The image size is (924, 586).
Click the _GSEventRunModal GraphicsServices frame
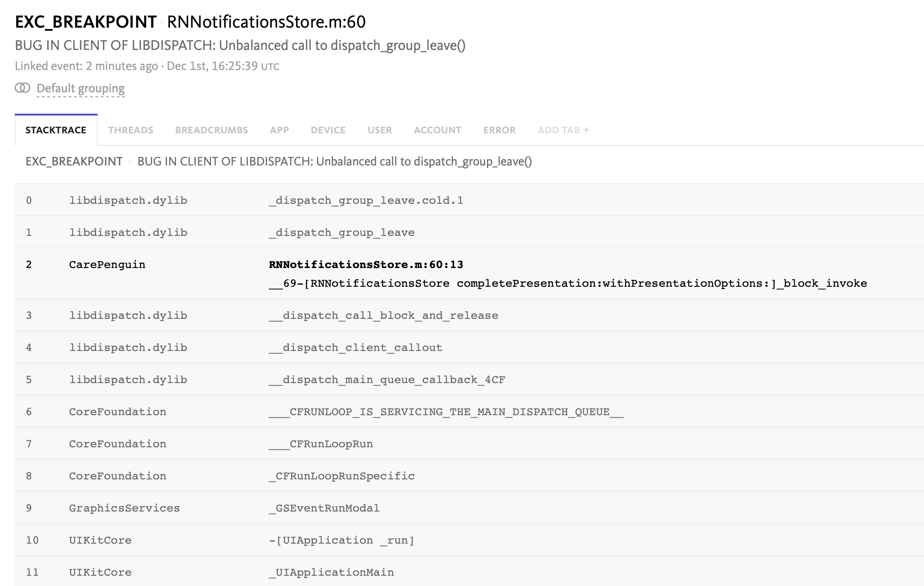324,508
